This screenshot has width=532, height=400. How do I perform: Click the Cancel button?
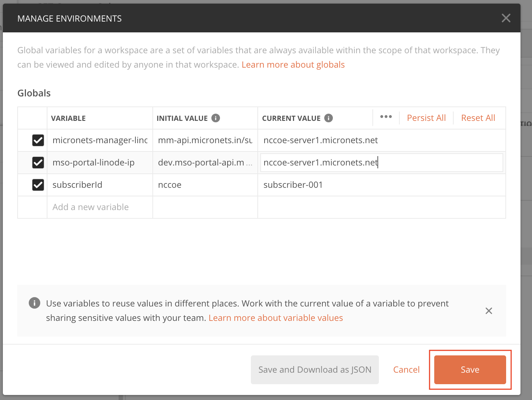click(x=407, y=370)
